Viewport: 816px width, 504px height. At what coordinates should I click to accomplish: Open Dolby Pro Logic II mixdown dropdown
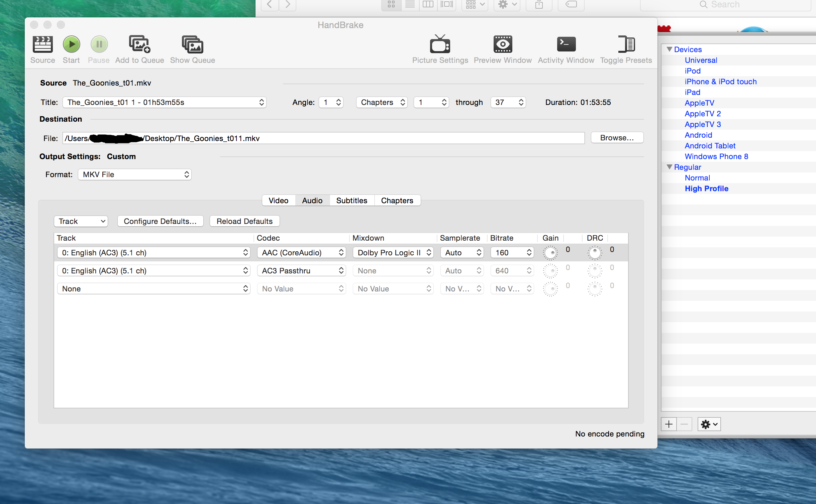click(393, 253)
